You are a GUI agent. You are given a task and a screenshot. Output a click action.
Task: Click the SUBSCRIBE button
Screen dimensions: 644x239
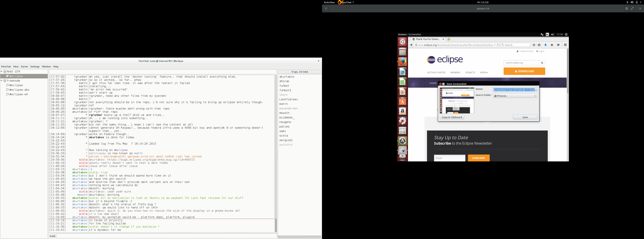[478, 158]
